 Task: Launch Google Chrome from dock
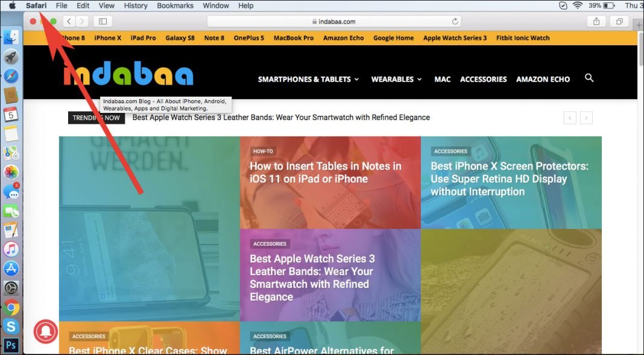pyautogui.click(x=11, y=307)
